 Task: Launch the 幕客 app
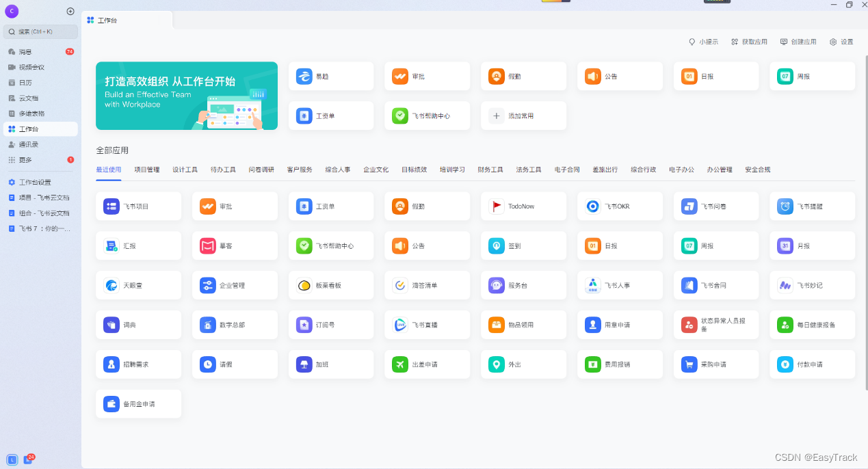235,245
